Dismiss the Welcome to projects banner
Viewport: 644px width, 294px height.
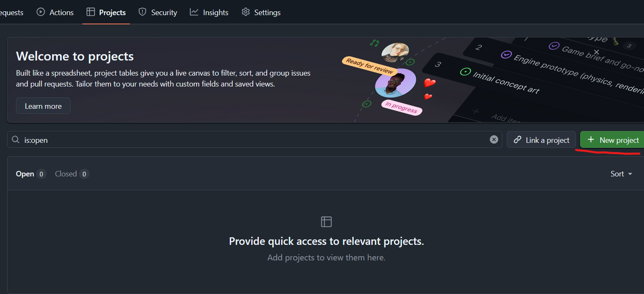(596, 52)
